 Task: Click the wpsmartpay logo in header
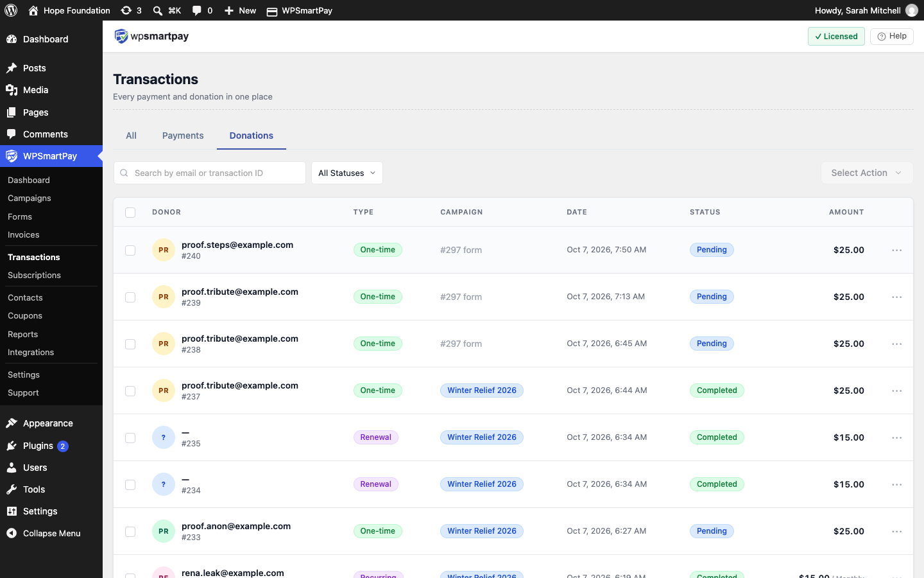click(x=151, y=36)
